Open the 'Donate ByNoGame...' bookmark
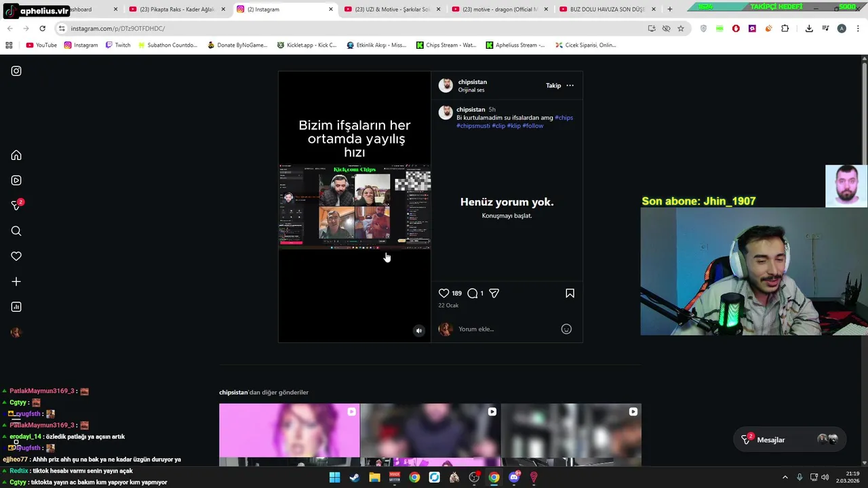Screen dimensions: 868x488 coord(237,45)
